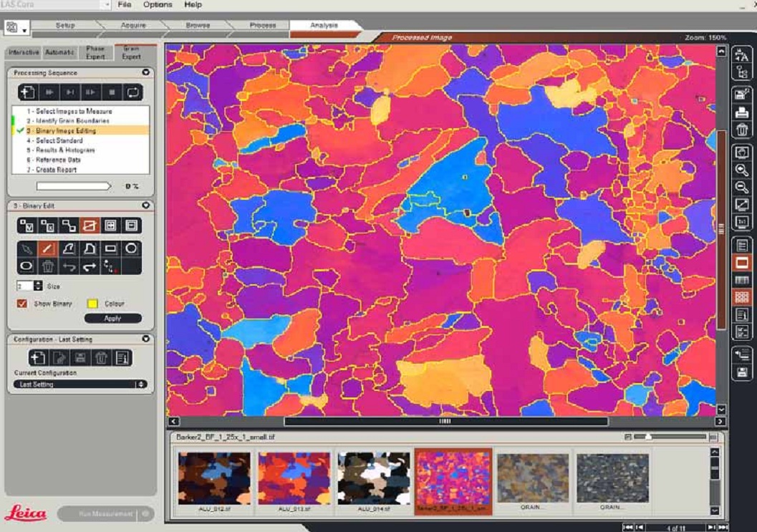This screenshot has width=757, height=532.
Task: Select the line drawing tool in Binary Edit
Action: click(48, 249)
